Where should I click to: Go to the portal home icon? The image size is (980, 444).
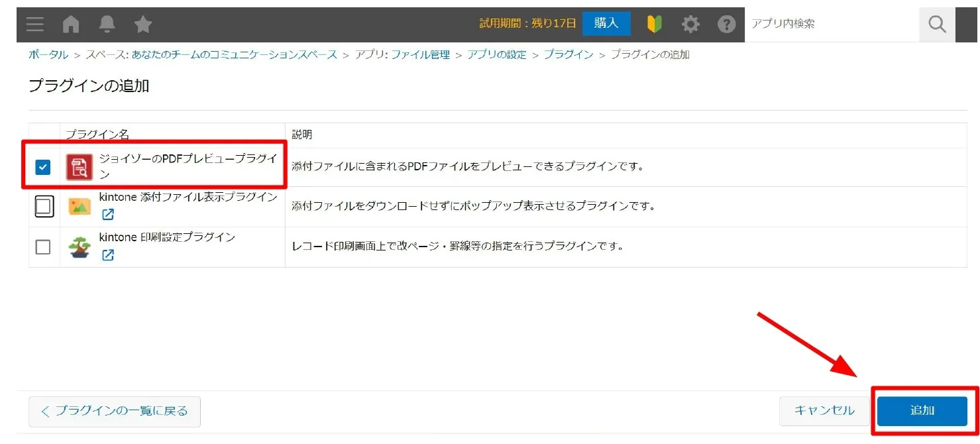tap(71, 25)
